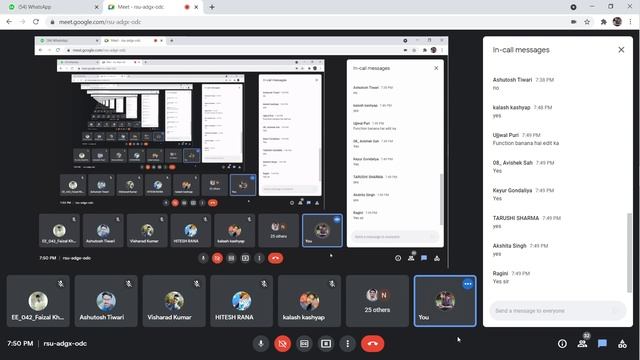Close the Meet browser tab

[196, 7]
